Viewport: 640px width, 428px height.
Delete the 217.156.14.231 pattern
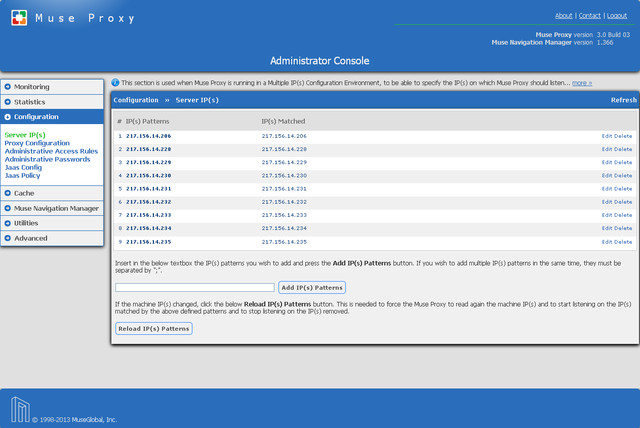coord(623,189)
